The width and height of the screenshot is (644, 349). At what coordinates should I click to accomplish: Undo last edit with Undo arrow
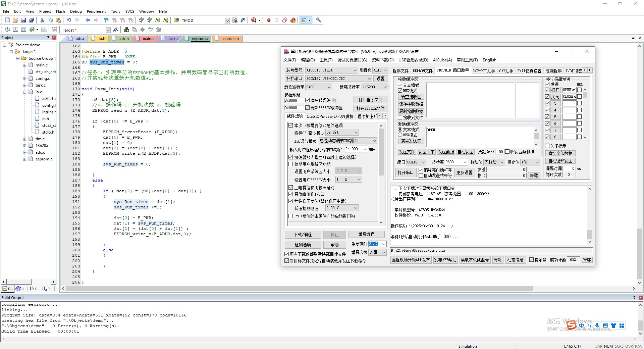(69, 20)
